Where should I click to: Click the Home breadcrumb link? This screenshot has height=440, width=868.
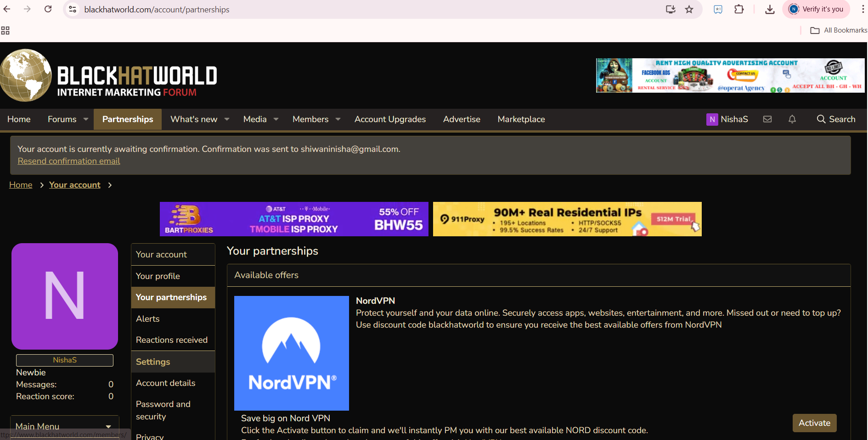[21, 185]
